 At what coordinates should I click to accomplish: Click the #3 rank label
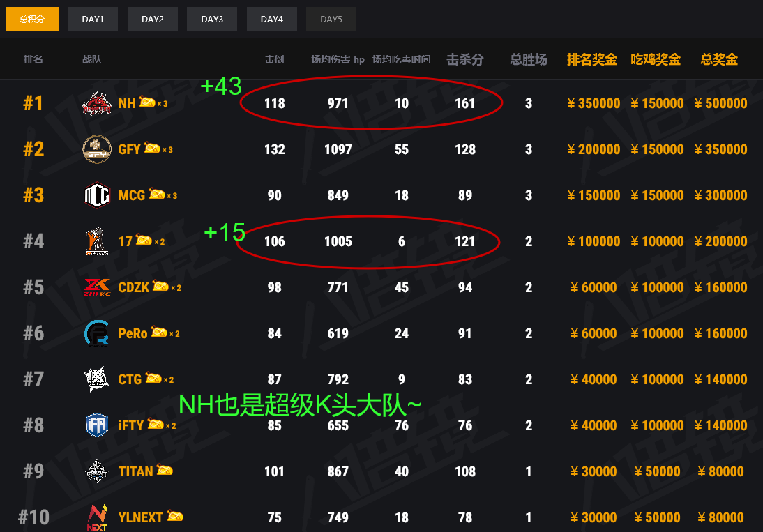(33, 195)
